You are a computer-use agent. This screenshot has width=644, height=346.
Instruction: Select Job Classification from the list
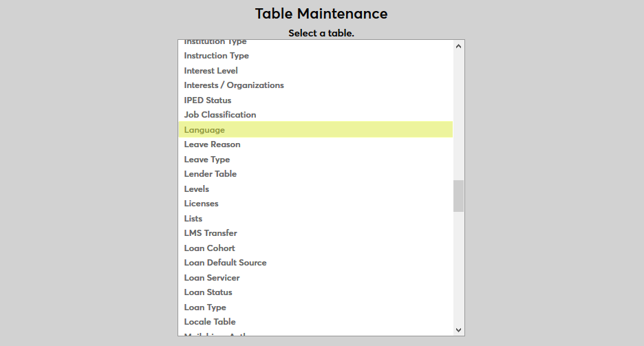pyautogui.click(x=220, y=115)
